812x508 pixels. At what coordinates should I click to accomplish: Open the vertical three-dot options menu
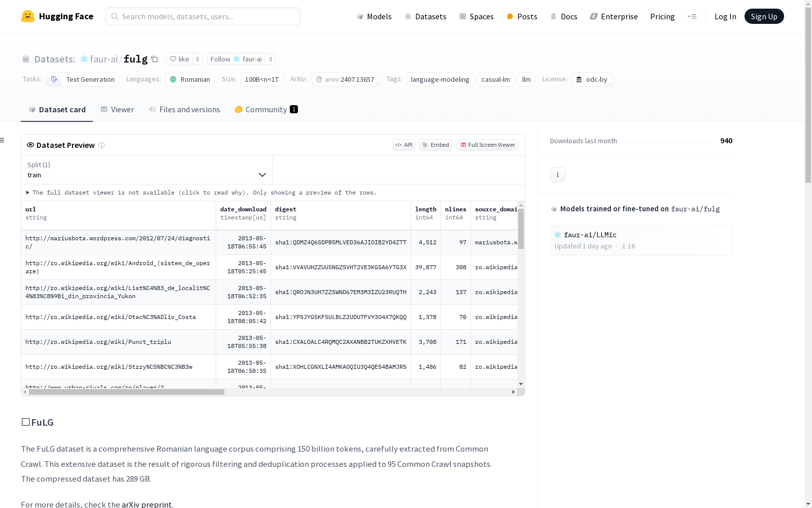click(x=558, y=175)
